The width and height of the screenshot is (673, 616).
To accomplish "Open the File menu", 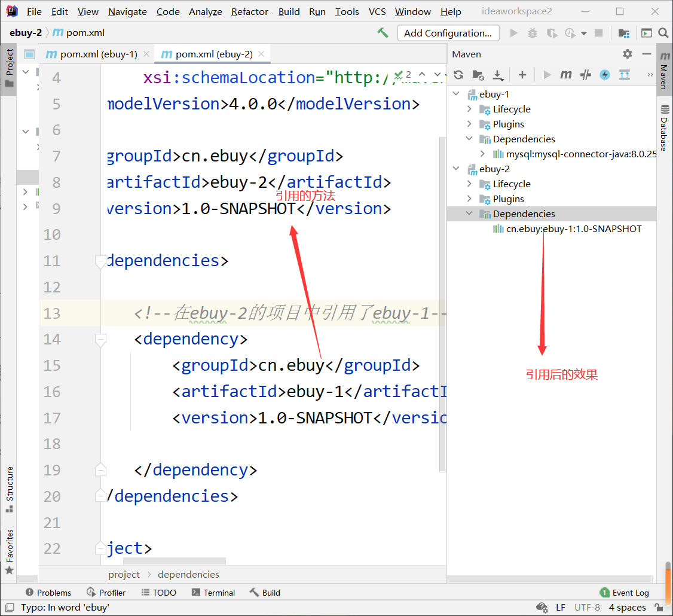I will pyautogui.click(x=34, y=11).
